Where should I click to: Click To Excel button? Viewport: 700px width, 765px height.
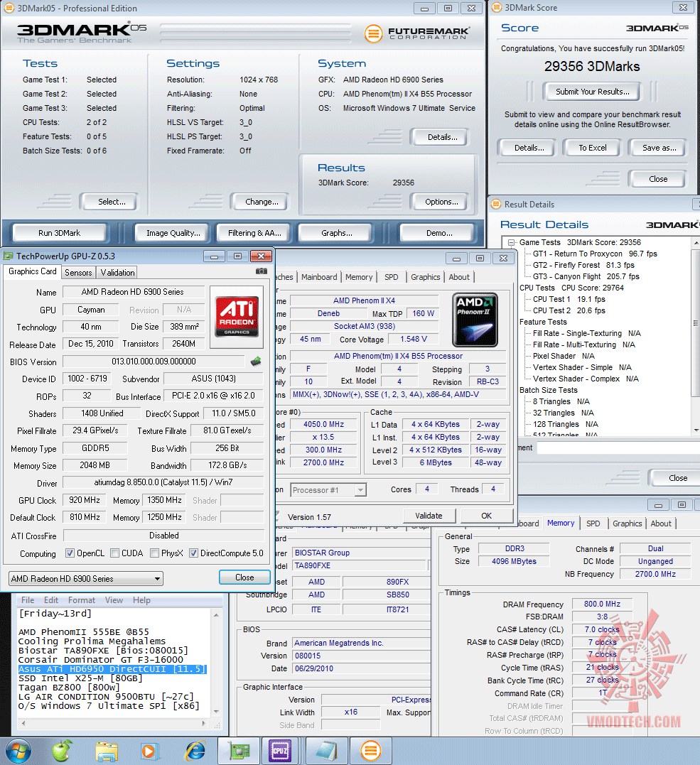click(x=592, y=148)
